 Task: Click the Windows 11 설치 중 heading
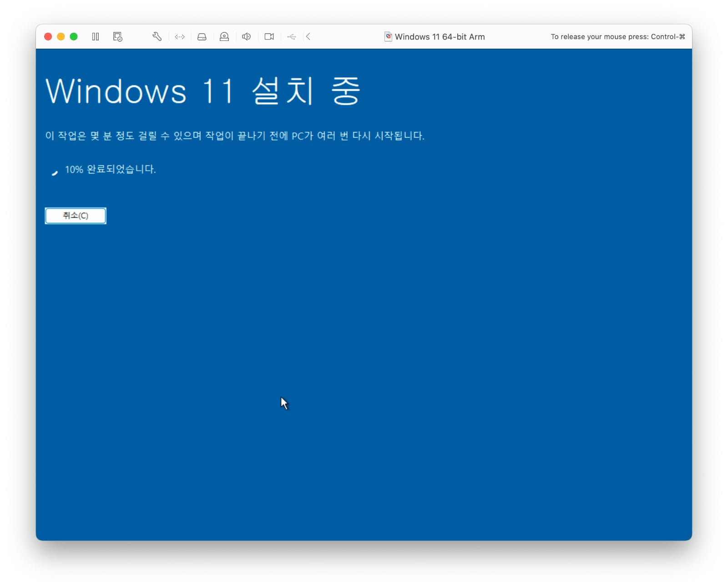pos(203,91)
